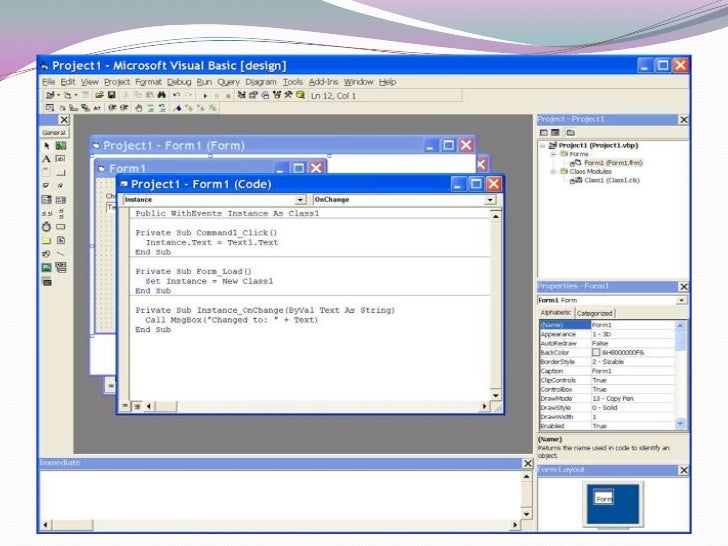728x546 pixels.
Task: Click the "Ln 12, Col 1" position indicator
Action: click(x=333, y=96)
